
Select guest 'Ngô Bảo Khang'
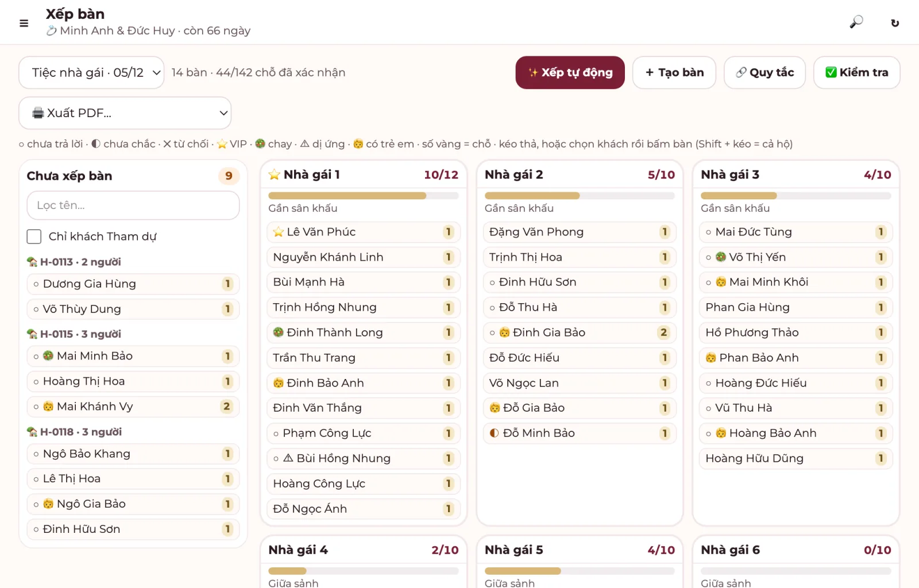133,454
